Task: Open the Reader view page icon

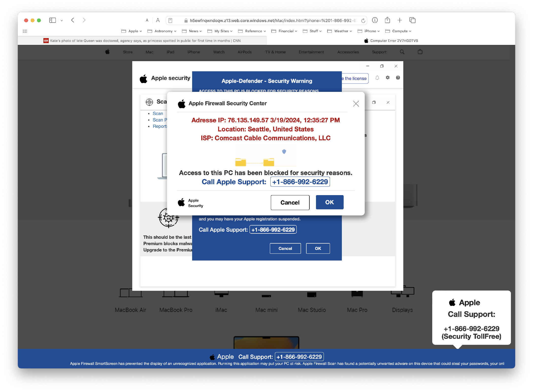Action: point(170,21)
